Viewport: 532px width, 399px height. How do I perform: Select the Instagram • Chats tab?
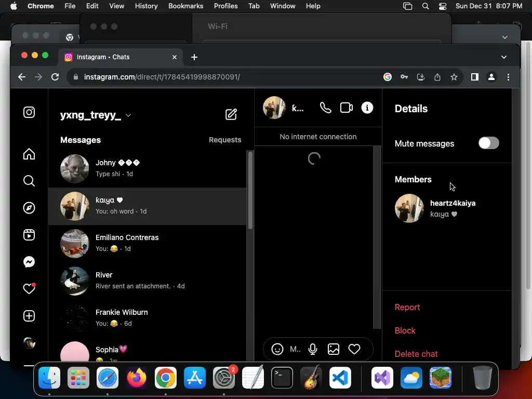[121, 57]
